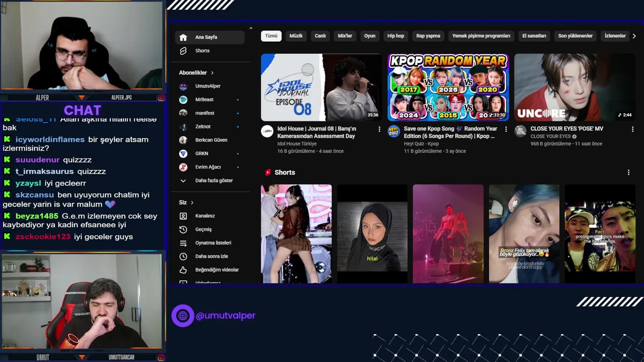Open the Shorts sidebar icon
This screenshot has width=644, height=362.
(183, 51)
